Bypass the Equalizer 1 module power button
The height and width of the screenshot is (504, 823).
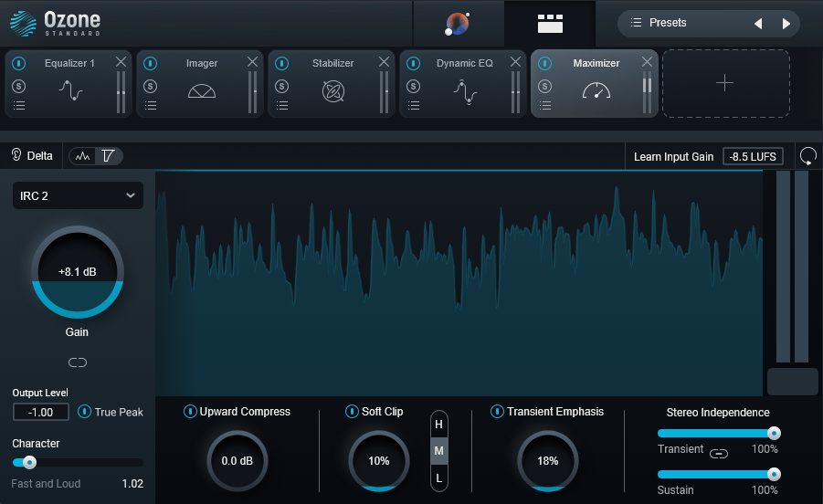click(x=19, y=64)
